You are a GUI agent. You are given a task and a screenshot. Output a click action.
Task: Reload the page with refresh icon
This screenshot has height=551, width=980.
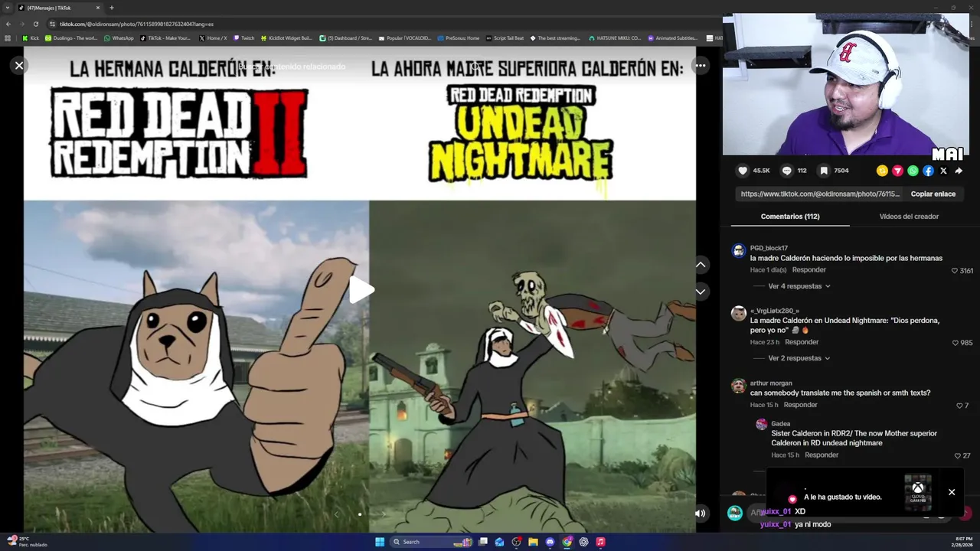(x=35, y=24)
